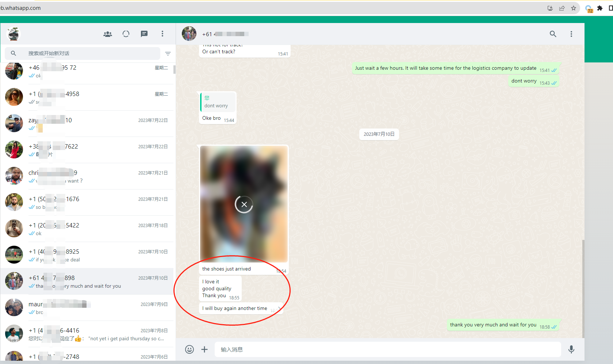Open the Communities icon in sidebar header

[108, 34]
